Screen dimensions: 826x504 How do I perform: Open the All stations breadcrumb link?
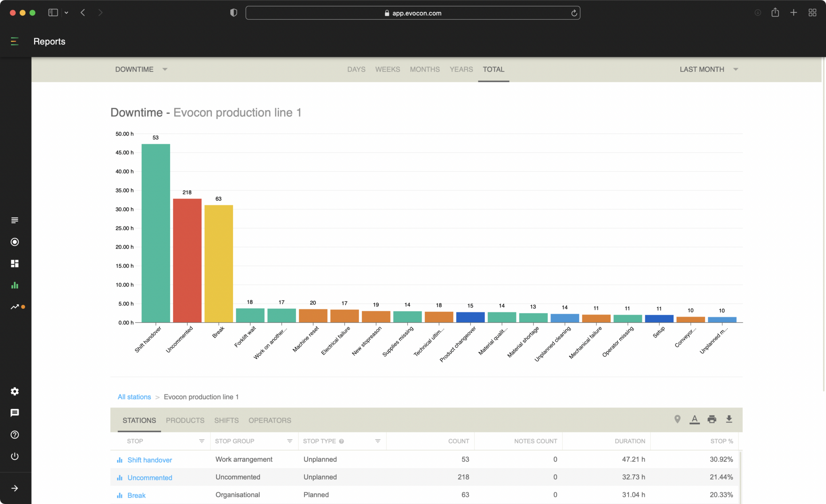pyautogui.click(x=134, y=397)
